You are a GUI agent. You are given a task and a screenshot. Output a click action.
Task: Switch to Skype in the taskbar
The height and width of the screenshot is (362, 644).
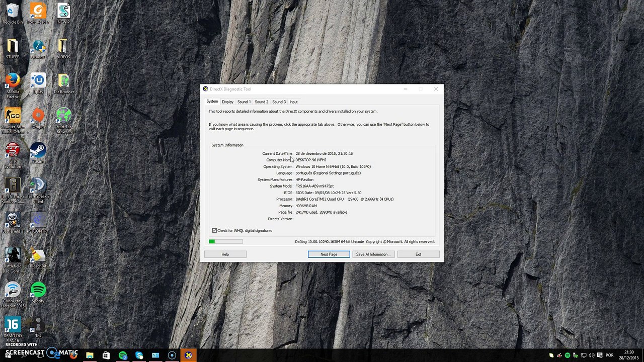(x=139, y=355)
